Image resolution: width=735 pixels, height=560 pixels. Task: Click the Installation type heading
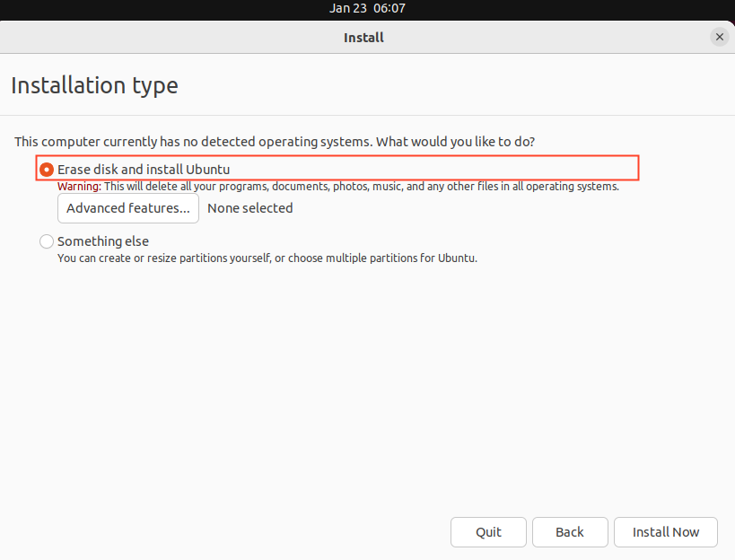94,85
